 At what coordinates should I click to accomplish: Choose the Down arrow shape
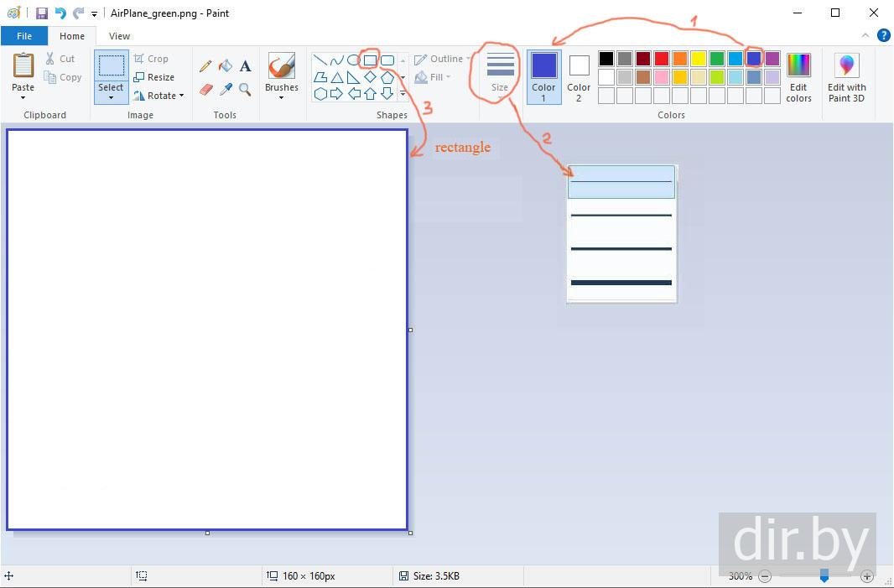[x=387, y=94]
